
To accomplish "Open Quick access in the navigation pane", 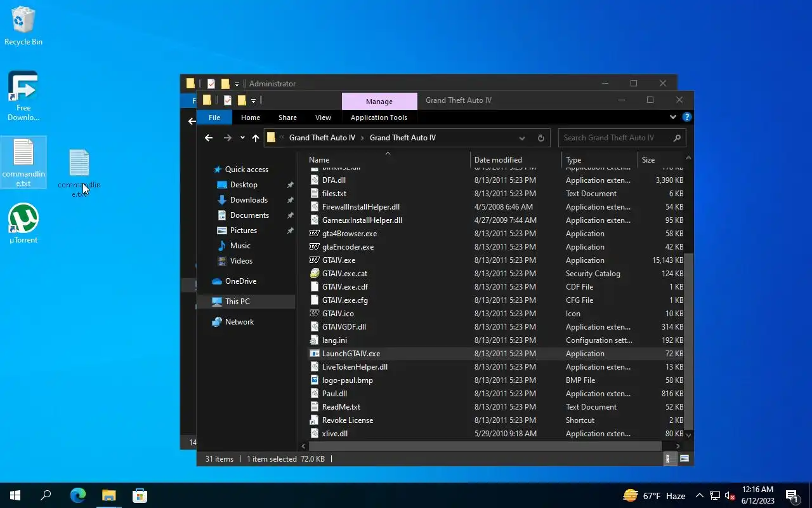I will [x=247, y=170].
